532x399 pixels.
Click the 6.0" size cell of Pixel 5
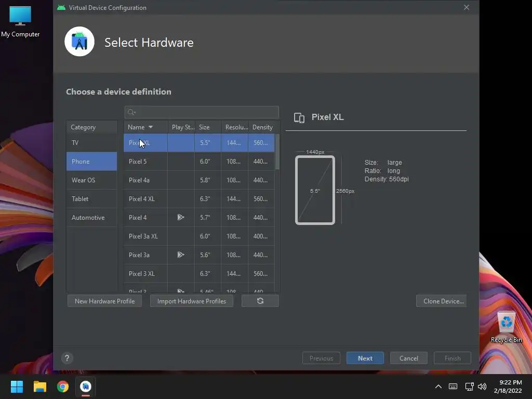(x=208, y=162)
